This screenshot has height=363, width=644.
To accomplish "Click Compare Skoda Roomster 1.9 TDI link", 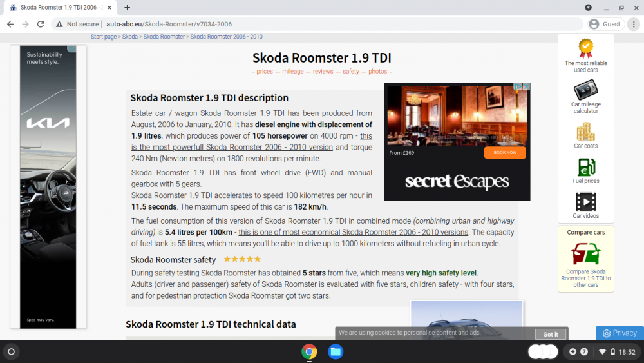I will tap(585, 279).
